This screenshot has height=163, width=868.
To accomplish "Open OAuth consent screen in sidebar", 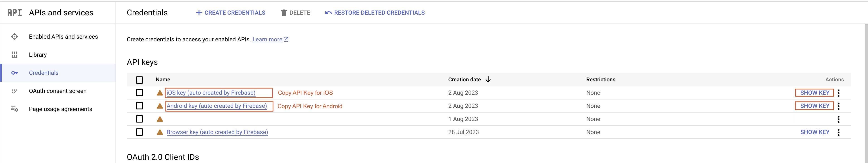I will [58, 91].
